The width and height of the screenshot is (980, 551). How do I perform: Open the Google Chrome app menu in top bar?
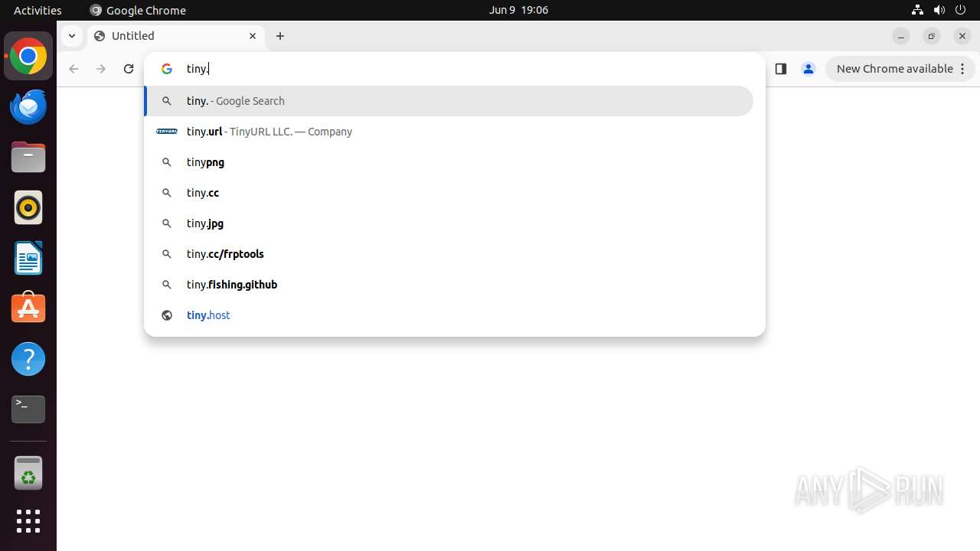click(x=138, y=10)
